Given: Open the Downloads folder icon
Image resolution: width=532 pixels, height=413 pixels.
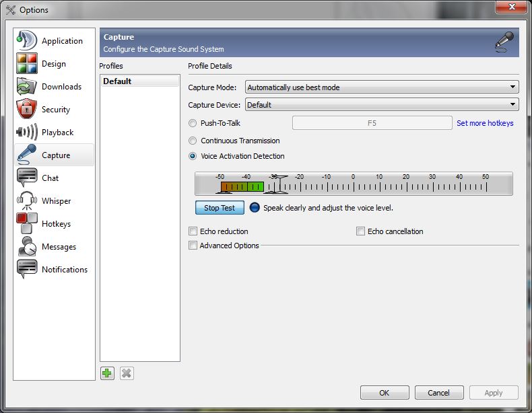Looking at the screenshot, I should pos(26,86).
